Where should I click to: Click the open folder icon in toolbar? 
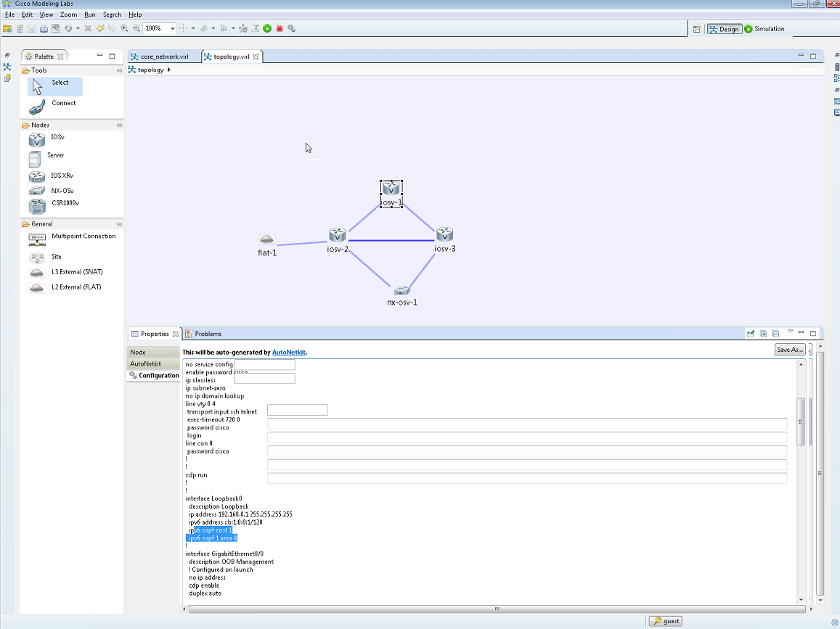tap(7, 28)
